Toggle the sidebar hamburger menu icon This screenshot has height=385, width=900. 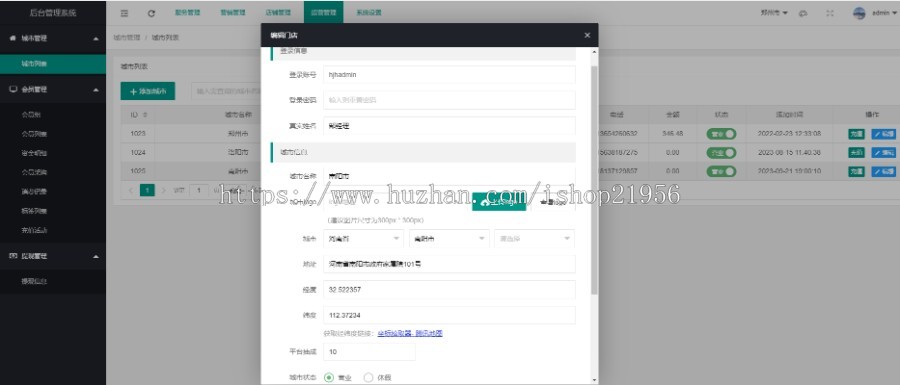tap(125, 13)
